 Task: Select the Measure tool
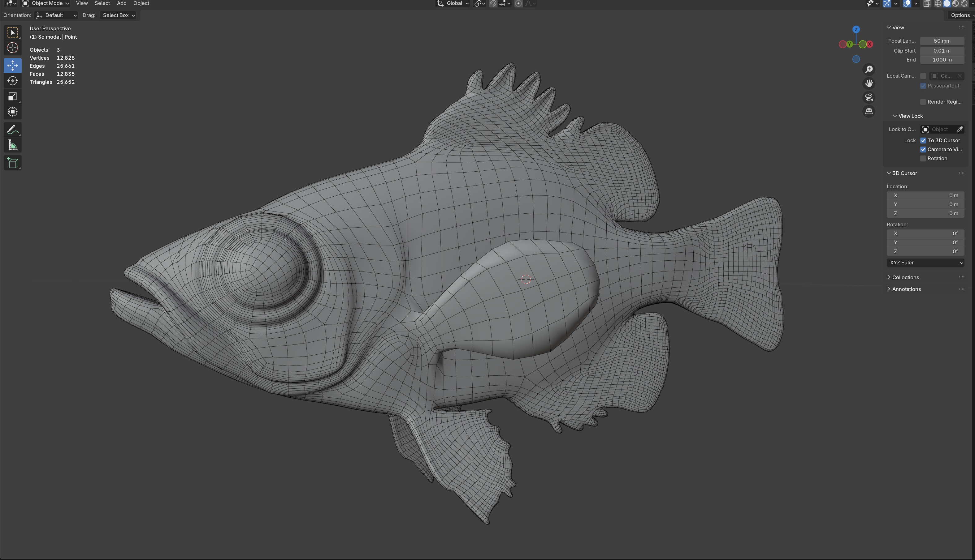[x=12, y=145]
